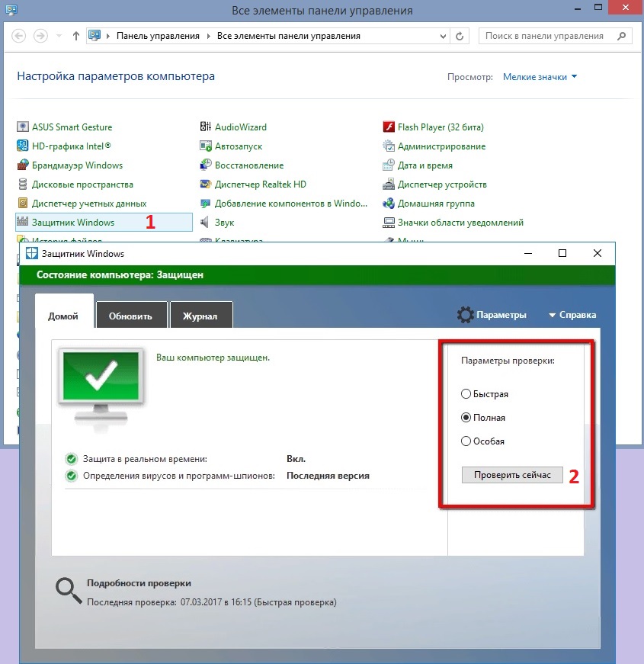644x664 pixels.
Task: Click Все элементы панели управления breadcrumb
Action: pyautogui.click(x=289, y=36)
